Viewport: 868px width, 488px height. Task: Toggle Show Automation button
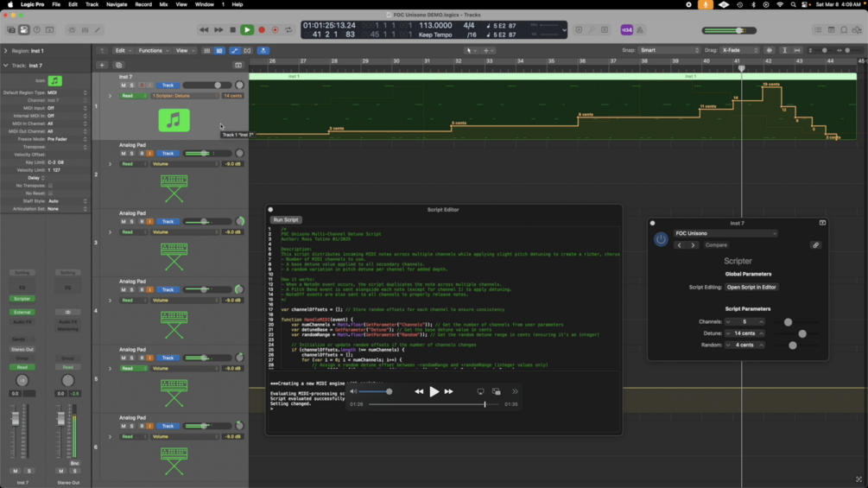pos(235,50)
